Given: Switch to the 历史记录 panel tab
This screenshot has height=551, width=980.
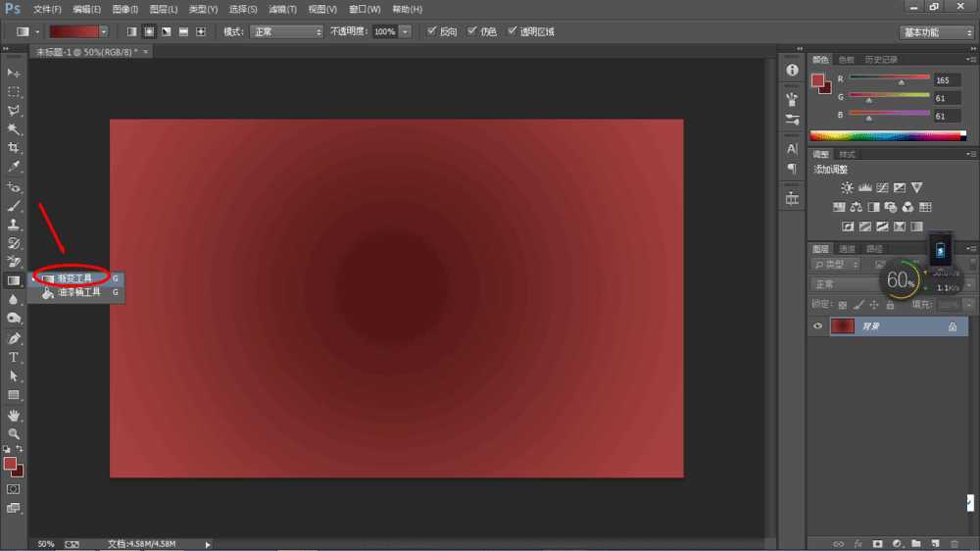Looking at the screenshot, I should [x=883, y=60].
